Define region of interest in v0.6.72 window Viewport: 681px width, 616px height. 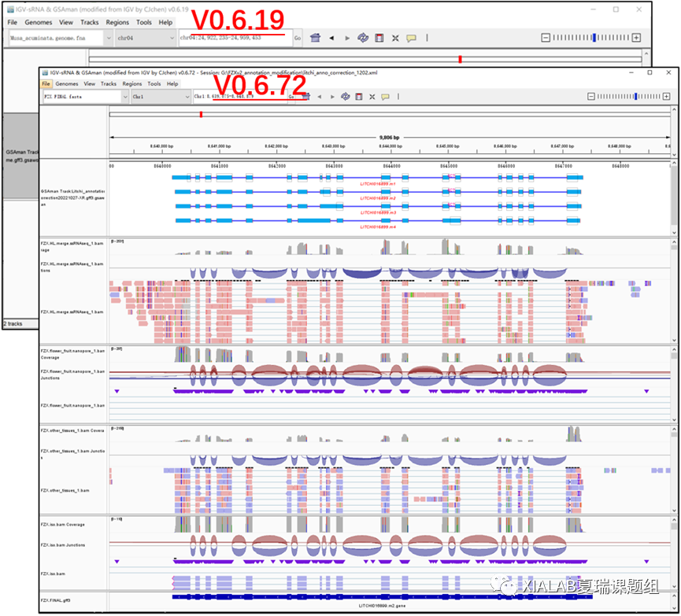pos(359,96)
